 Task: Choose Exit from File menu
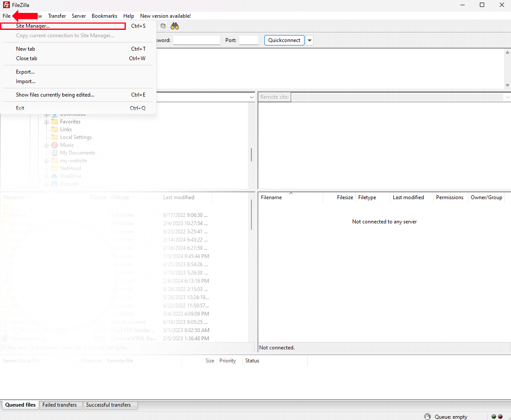78,108
